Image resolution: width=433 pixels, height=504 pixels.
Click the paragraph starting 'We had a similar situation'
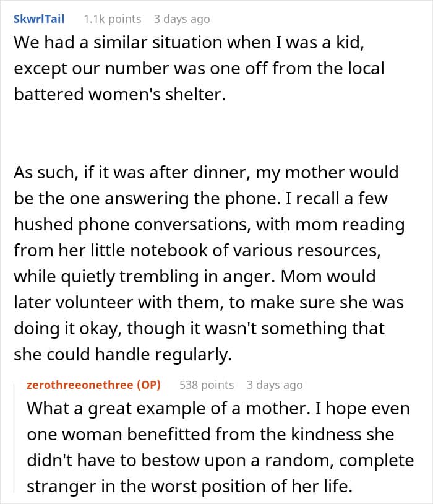[199, 69]
